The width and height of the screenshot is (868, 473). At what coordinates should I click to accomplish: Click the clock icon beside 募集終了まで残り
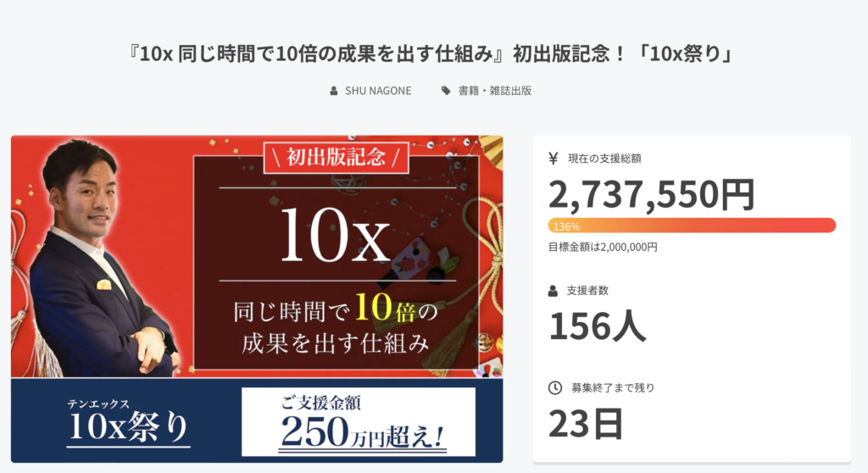pyautogui.click(x=554, y=387)
